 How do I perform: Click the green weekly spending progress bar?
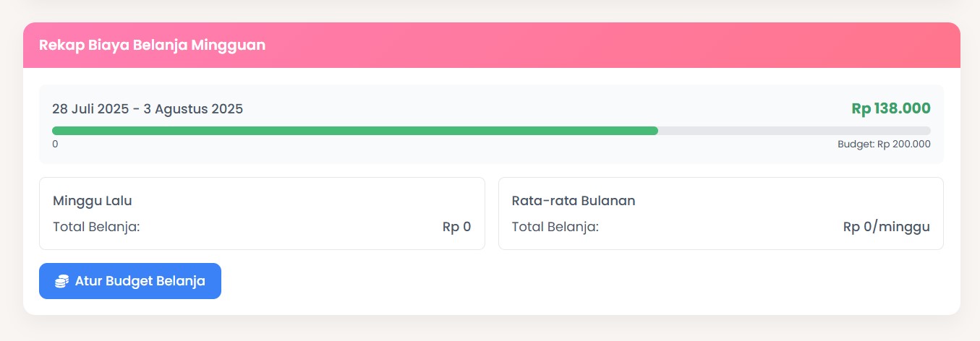pyautogui.click(x=355, y=131)
